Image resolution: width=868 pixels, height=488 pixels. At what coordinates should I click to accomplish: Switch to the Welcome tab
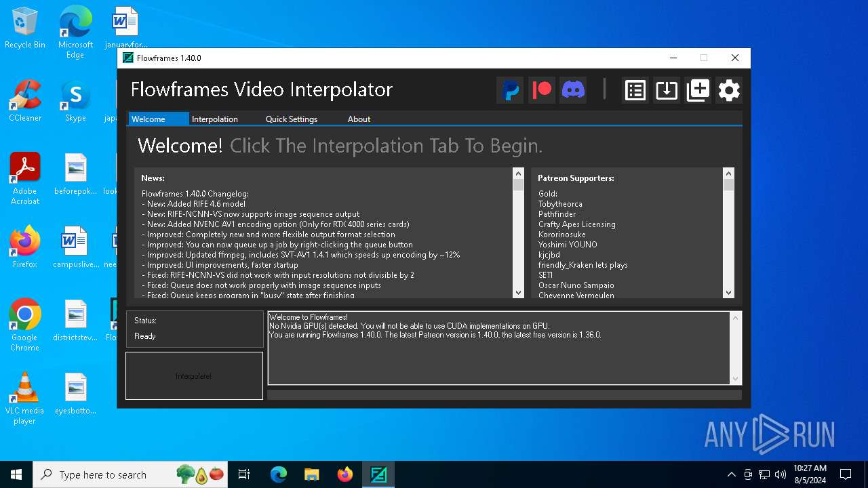click(158, 119)
